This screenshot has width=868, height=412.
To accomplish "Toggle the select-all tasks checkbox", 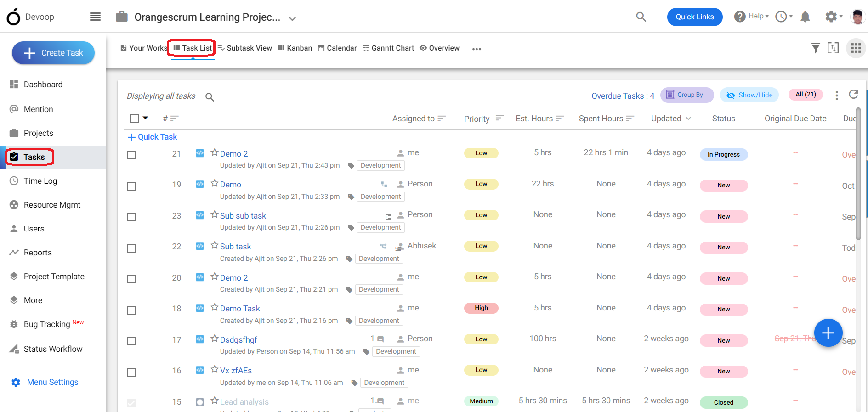I will click(x=135, y=119).
